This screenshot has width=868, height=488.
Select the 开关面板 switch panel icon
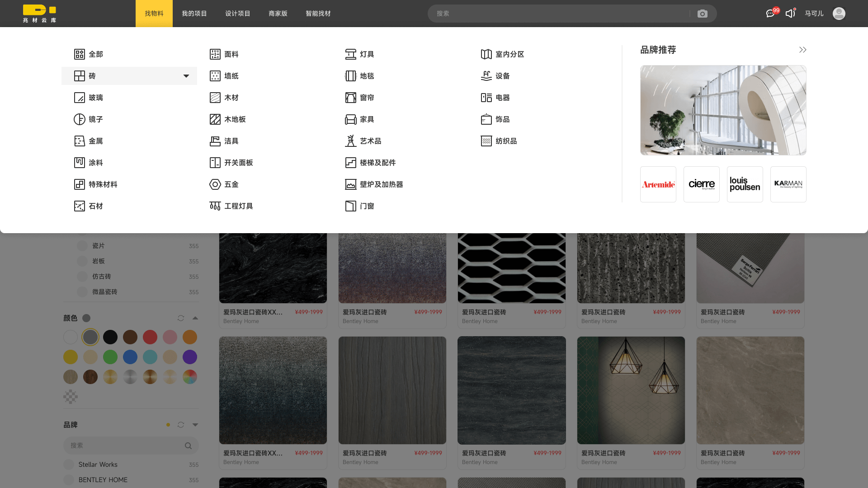click(x=215, y=163)
